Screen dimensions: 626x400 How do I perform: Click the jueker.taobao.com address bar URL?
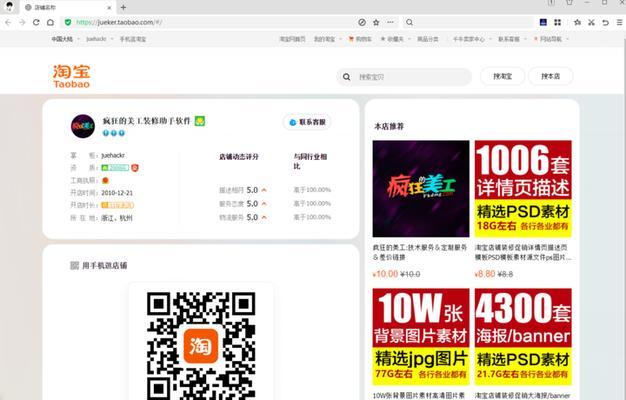click(x=119, y=22)
